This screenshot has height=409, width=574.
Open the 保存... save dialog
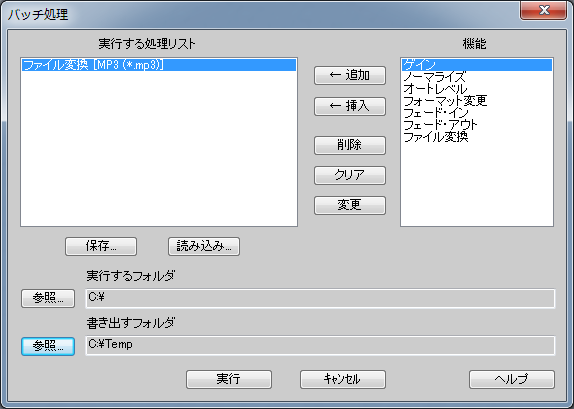[101, 246]
